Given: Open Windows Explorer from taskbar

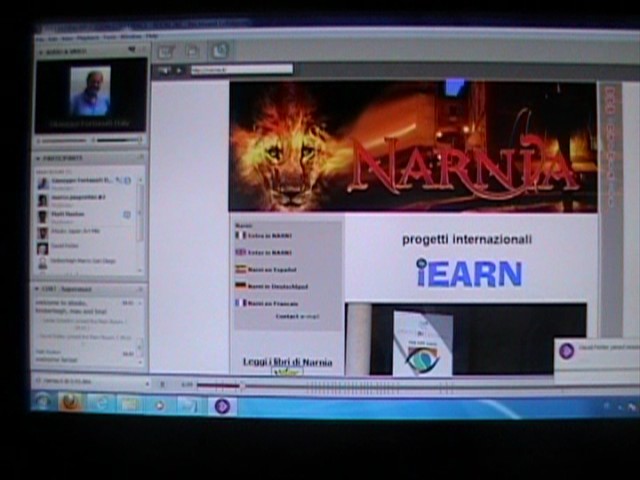Looking at the screenshot, I should click(129, 405).
